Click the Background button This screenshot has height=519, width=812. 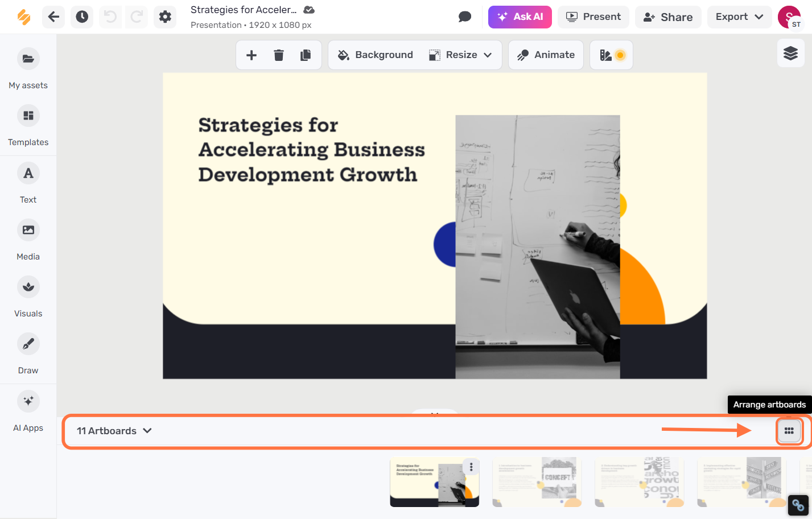click(376, 55)
